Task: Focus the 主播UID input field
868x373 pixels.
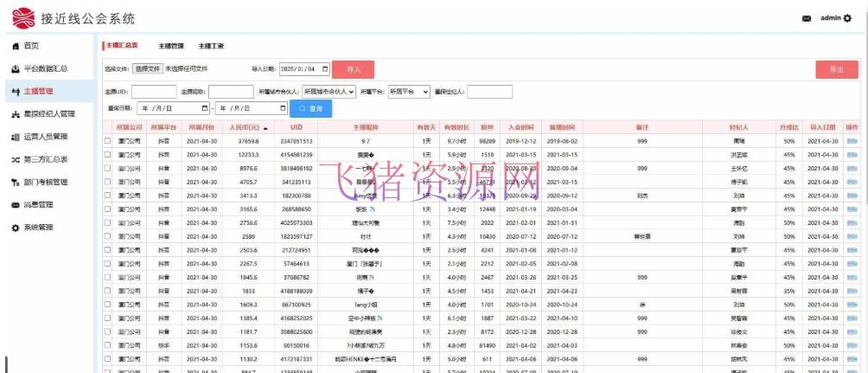Action: pyautogui.click(x=154, y=92)
